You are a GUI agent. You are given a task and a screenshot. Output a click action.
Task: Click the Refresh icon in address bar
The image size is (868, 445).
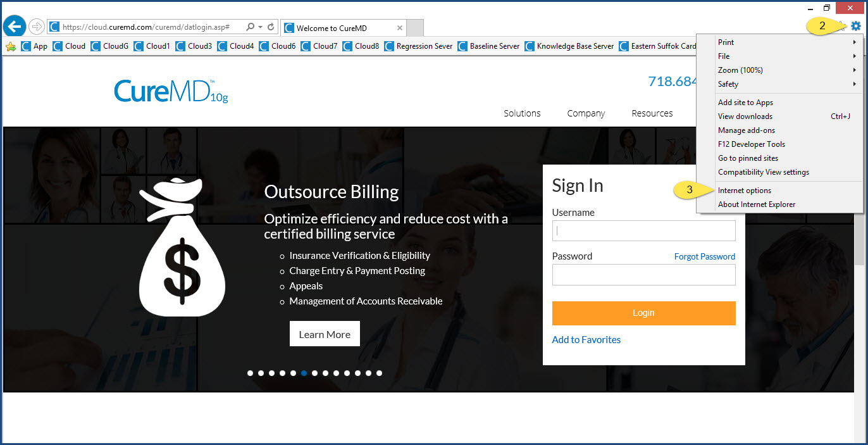click(271, 27)
